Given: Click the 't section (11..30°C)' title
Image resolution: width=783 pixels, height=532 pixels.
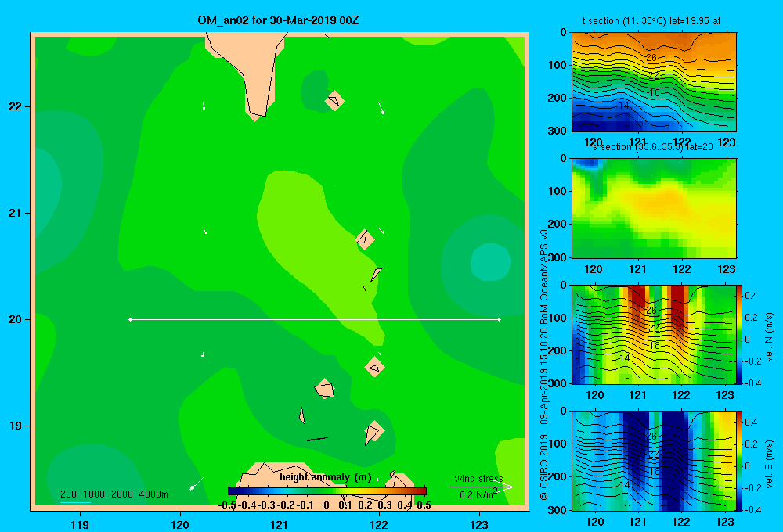Looking at the screenshot, I should [x=651, y=21].
